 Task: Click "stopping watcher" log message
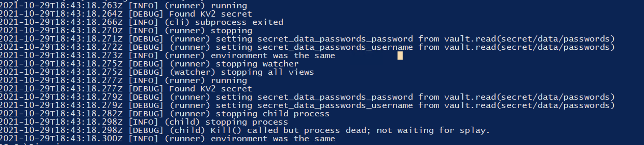pos(257,64)
